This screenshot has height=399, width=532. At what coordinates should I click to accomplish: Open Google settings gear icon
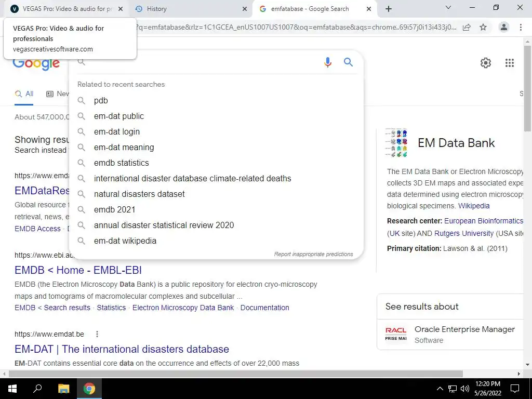click(x=486, y=63)
